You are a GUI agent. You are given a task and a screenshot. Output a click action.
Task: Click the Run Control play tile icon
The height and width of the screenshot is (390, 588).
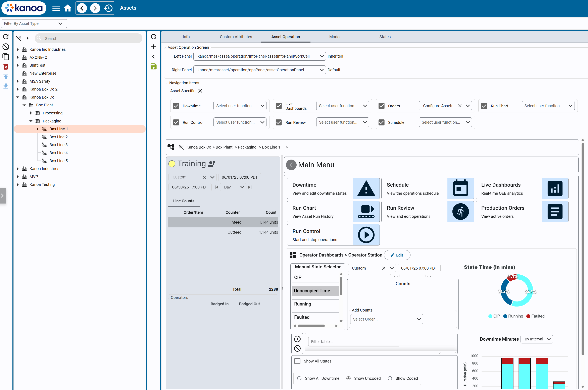tap(366, 235)
